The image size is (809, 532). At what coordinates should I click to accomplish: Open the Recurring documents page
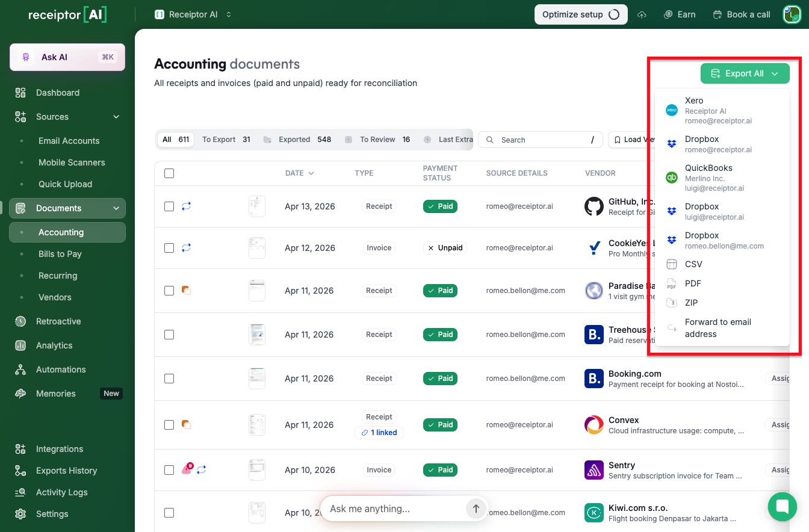(58, 276)
